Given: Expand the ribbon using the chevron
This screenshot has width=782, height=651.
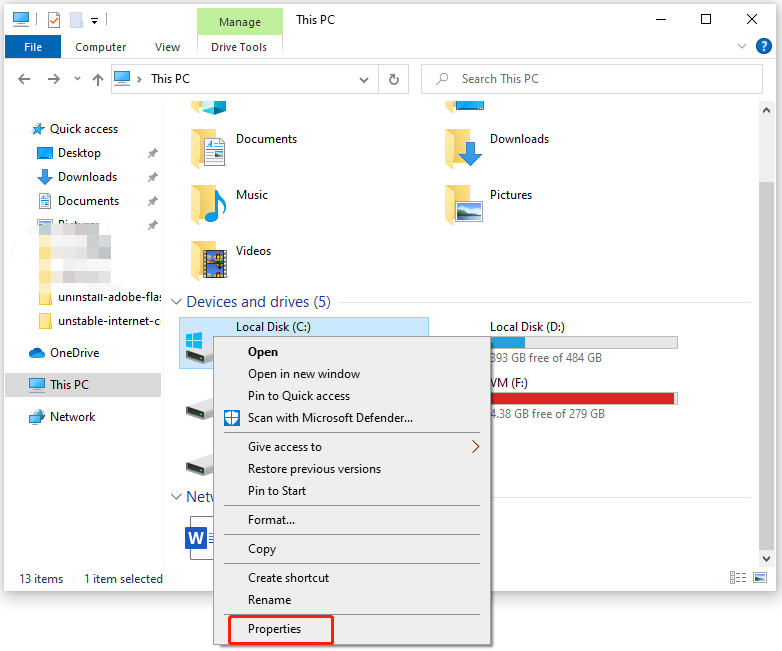Looking at the screenshot, I should click(x=742, y=46).
